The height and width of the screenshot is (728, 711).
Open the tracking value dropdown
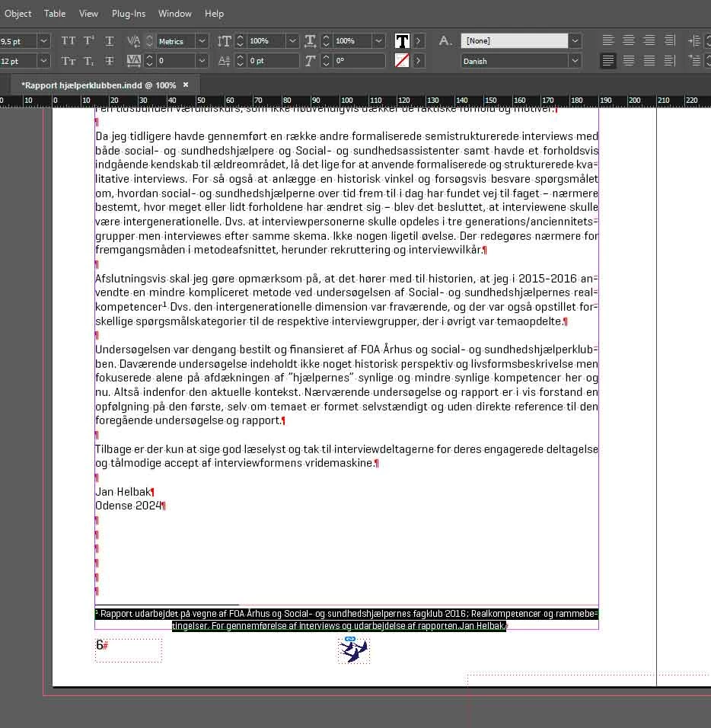point(202,61)
